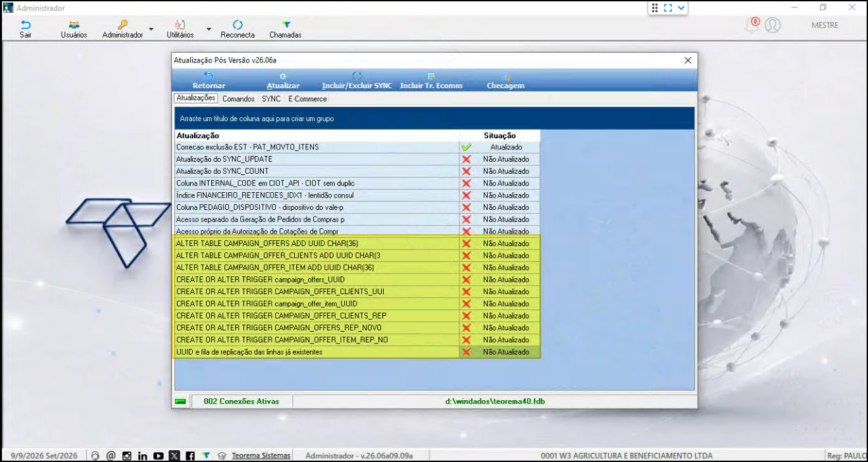
Task: Open the SYNC tab
Action: coord(271,99)
